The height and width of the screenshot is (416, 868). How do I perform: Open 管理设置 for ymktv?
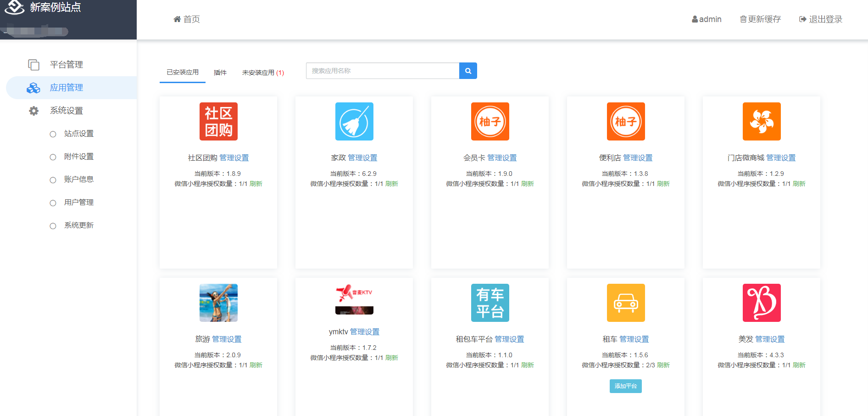(365, 332)
